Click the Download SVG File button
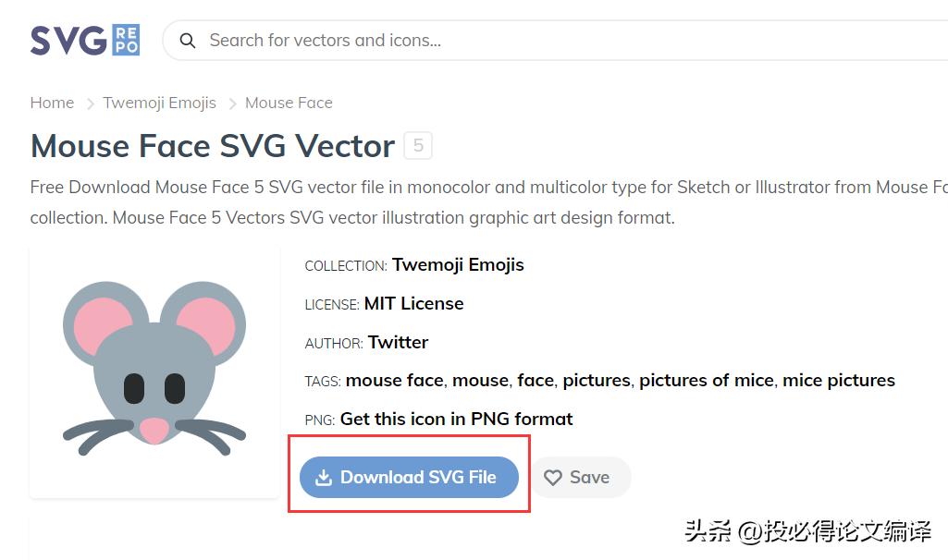 [409, 478]
